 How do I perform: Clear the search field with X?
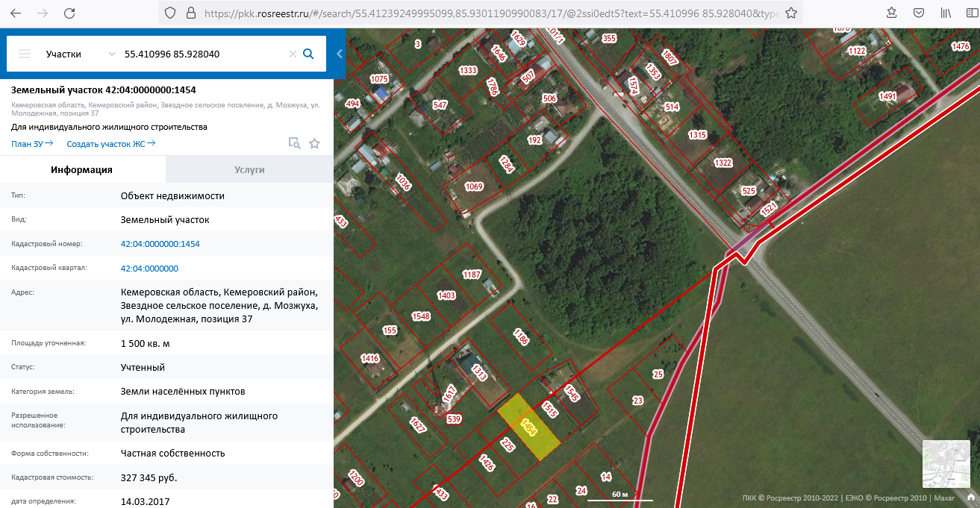(x=293, y=54)
